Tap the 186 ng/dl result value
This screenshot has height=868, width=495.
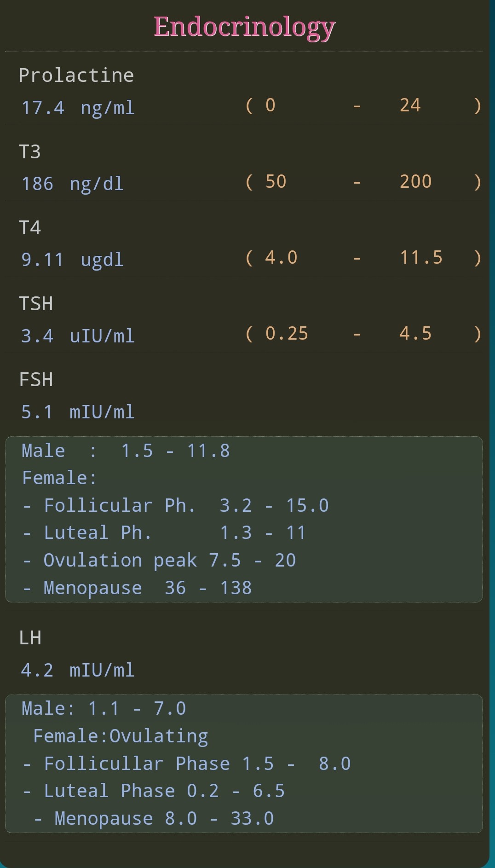pyautogui.click(x=73, y=184)
